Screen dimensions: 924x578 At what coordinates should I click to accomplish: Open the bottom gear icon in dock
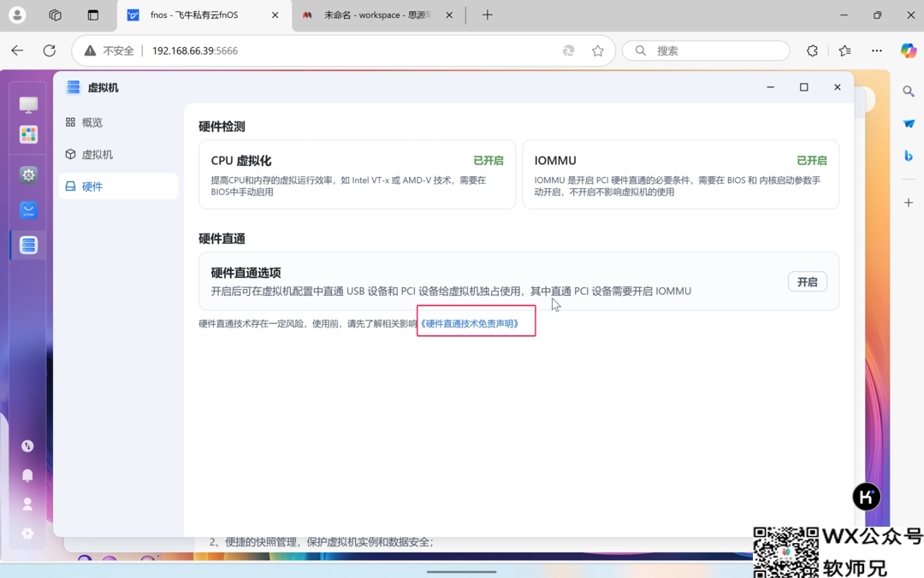[x=27, y=534]
